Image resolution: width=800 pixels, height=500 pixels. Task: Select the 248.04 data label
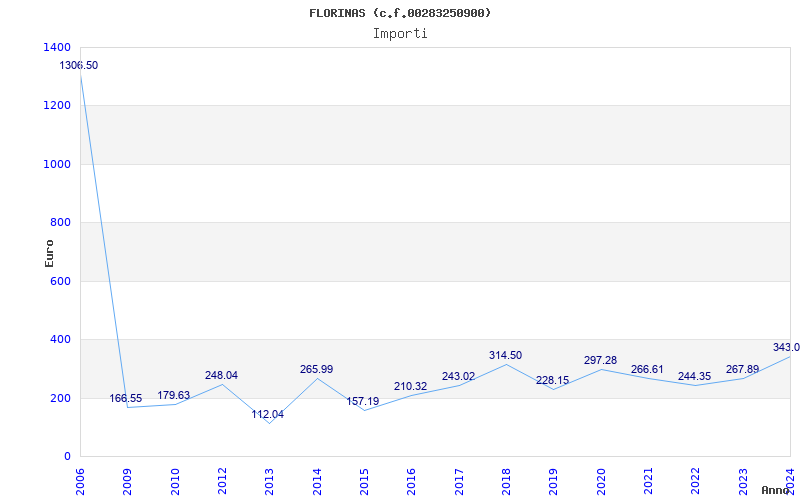[221, 376]
